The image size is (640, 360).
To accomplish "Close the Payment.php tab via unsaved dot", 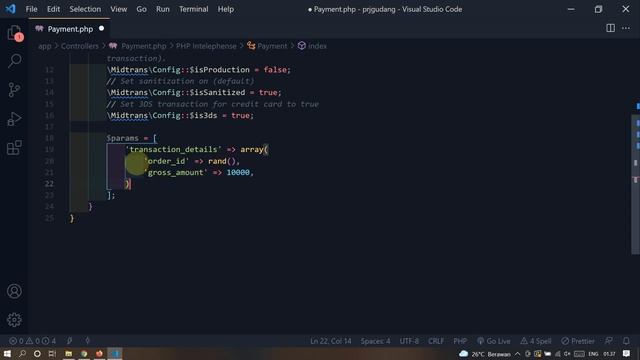I will coord(101,28).
